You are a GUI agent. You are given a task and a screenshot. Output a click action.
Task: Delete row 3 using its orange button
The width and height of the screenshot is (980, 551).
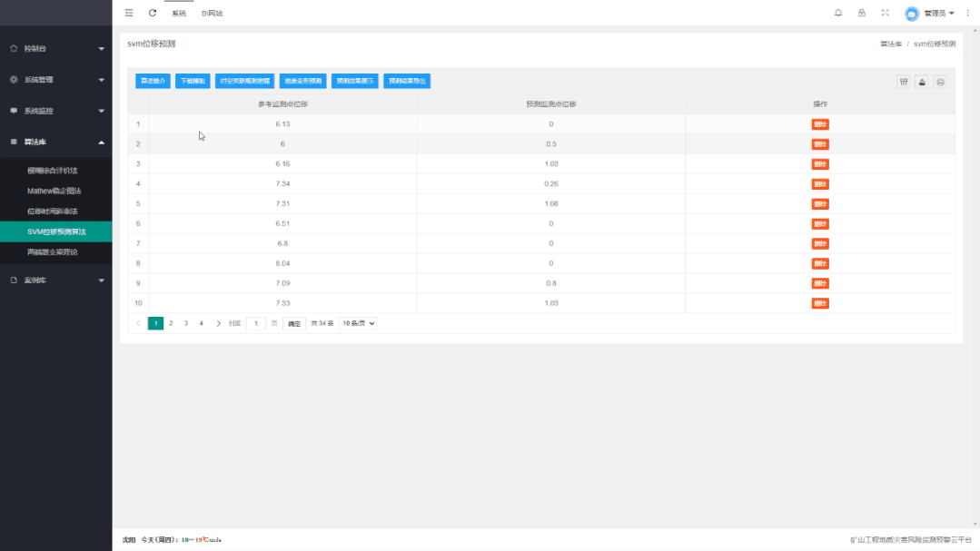820,164
